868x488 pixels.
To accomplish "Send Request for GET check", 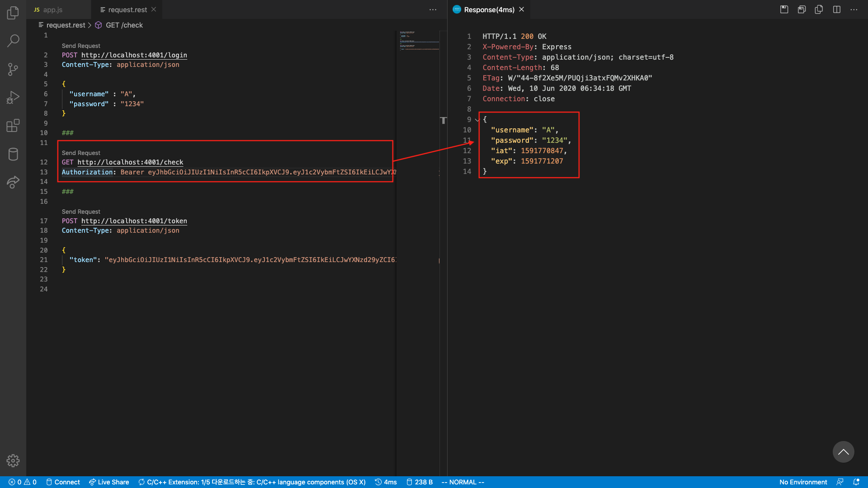I will pos(81,153).
